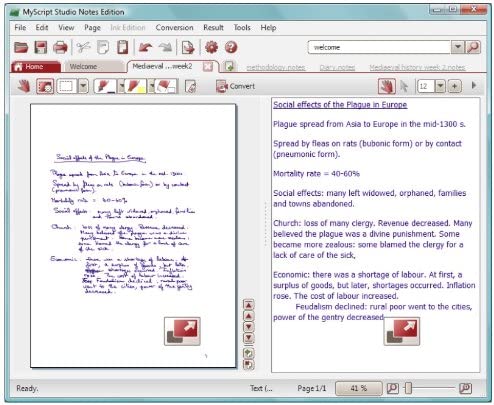Open the search history dropdown
This screenshot has width=494, height=405.
point(458,47)
